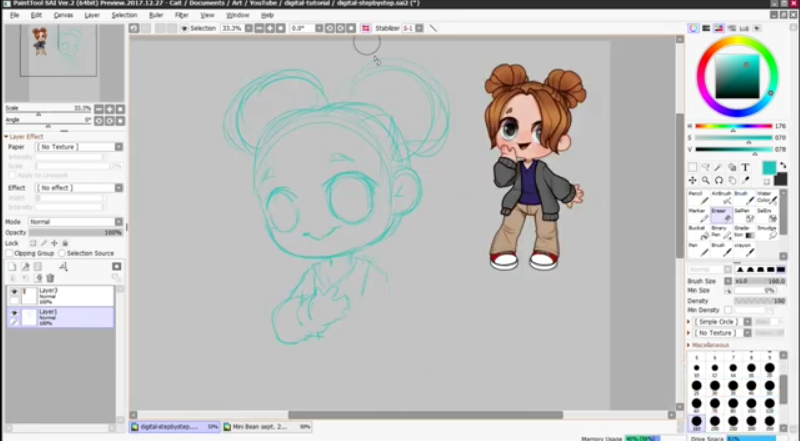Select the Pencil tool
Image resolution: width=800 pixels, height=441 pixels.
pos(698,198)
